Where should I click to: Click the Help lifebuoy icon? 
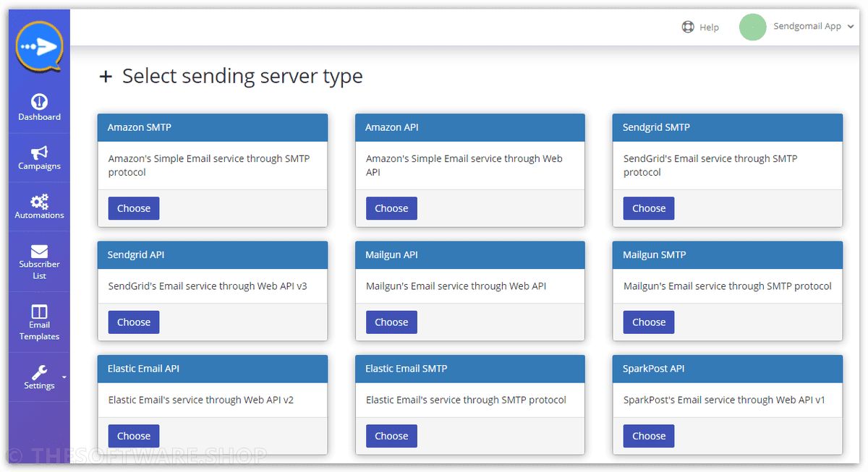click(688, 27)
